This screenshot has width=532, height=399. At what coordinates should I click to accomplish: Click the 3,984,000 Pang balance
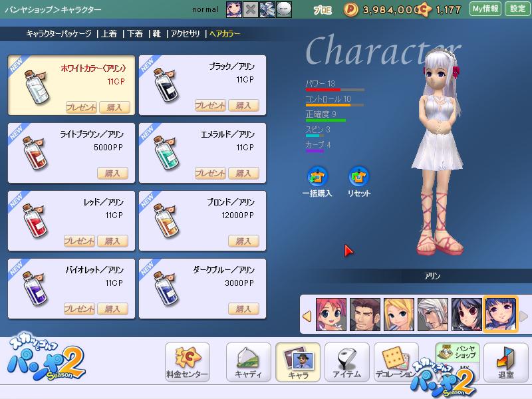[390, 10]
